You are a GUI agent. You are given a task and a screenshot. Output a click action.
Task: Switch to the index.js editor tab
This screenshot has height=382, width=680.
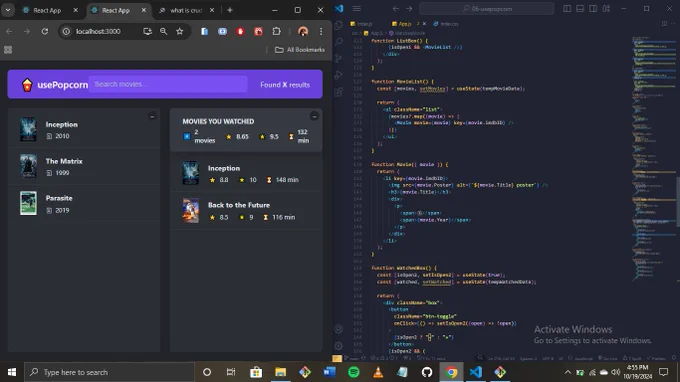click(x=361, y=24)
